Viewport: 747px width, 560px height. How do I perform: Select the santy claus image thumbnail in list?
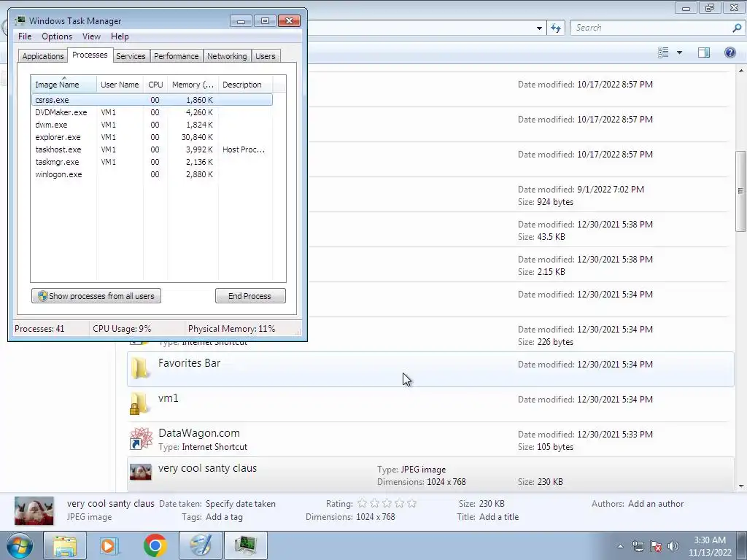pyautogui.click(x=141, y=472)
